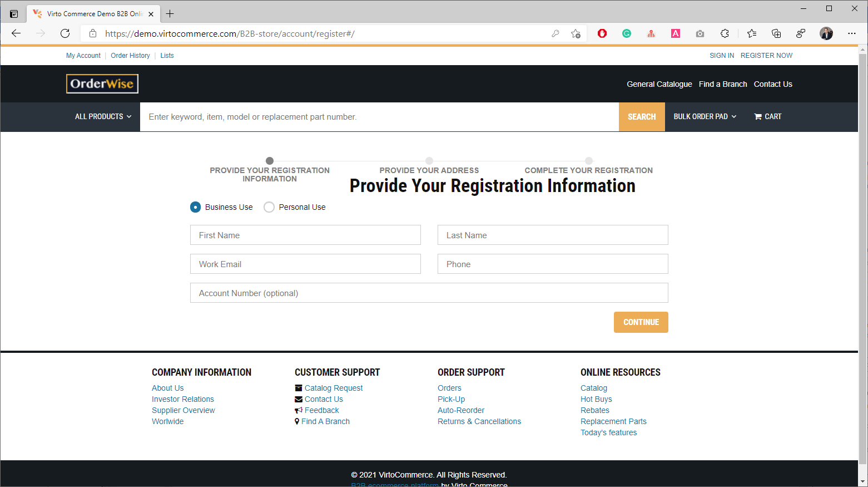The width and height of the screenshot is (868, 487).
Task: Add page to favorites star icon
Action: point(576,33)
